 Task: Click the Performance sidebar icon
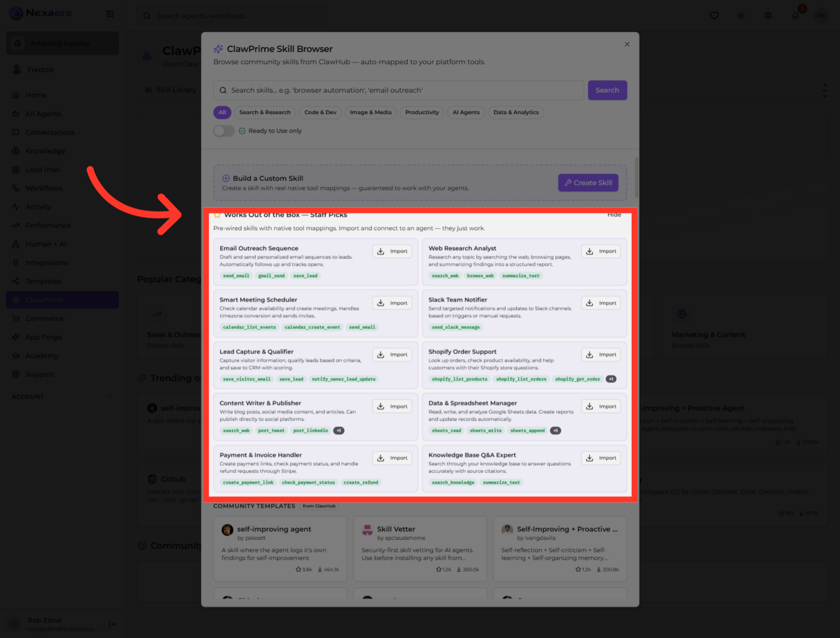[x=16, y=225]
